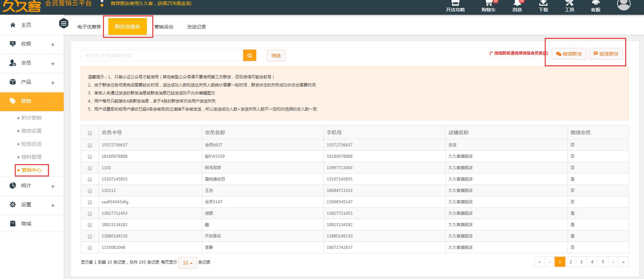
Task: Open the 工具 tools icon
Action: (570, 6)
